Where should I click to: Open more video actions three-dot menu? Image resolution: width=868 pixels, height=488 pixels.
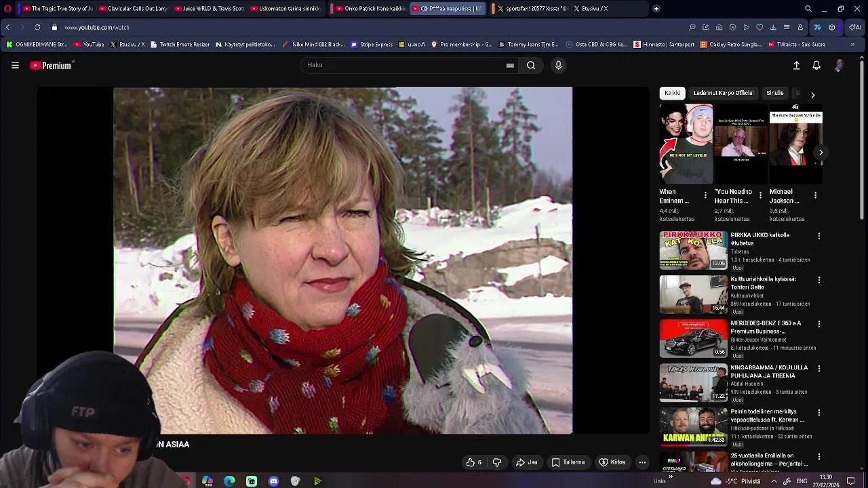click(x=642, y=462)
